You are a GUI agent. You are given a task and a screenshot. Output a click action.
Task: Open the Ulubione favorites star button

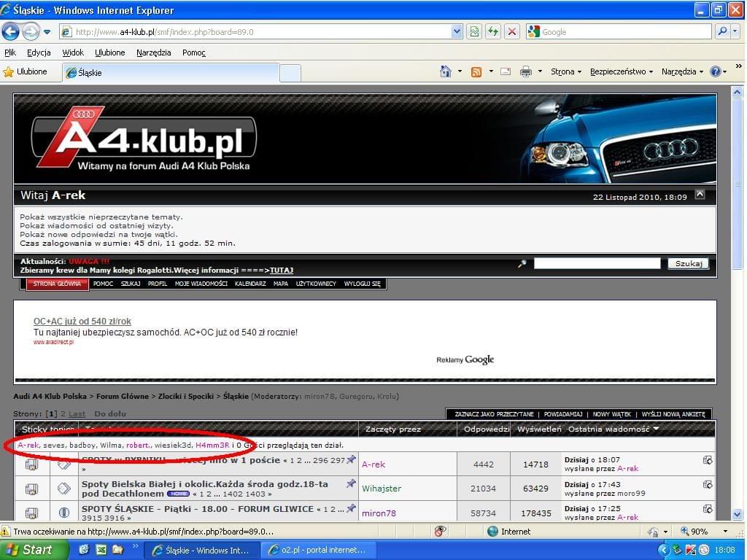tap(26, 72)
